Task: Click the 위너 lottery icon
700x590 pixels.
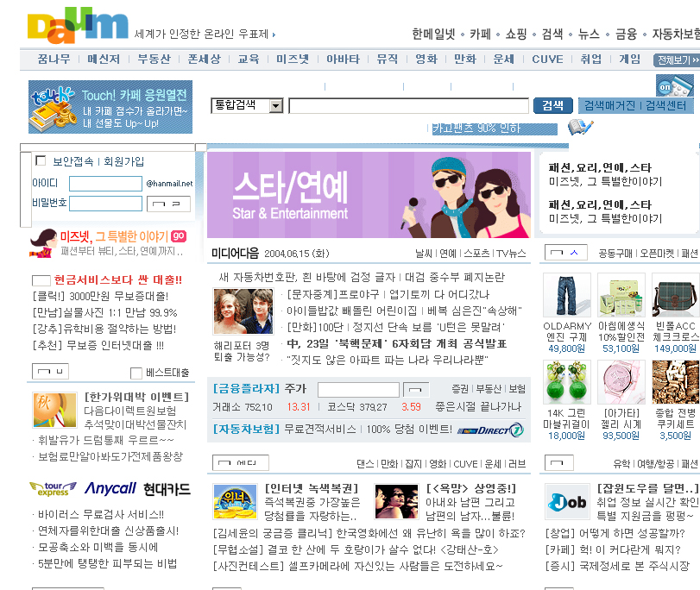Action: (x=236, y=502)
